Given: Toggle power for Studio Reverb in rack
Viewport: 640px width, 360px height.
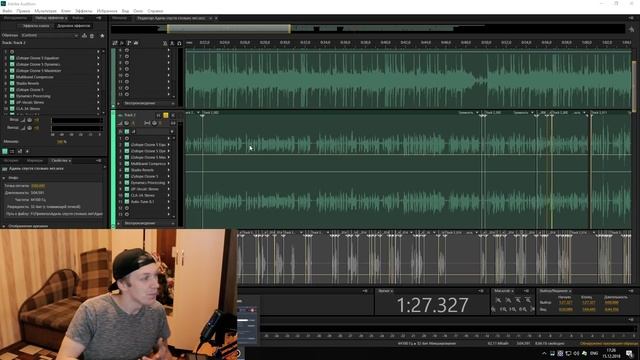Looking at the screenshot, I should pos(12,83).
